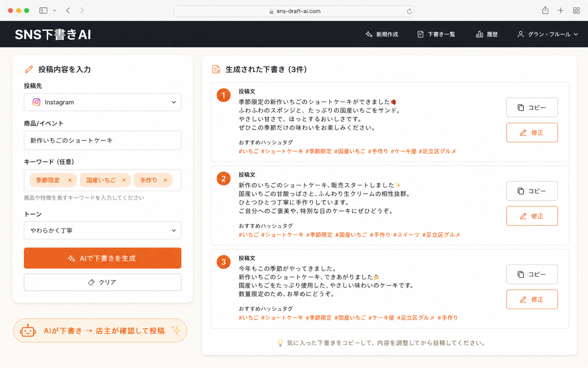Open 下書き一覧 in the top navigation
The image size is (588, 368).
(x=436, y=34)
